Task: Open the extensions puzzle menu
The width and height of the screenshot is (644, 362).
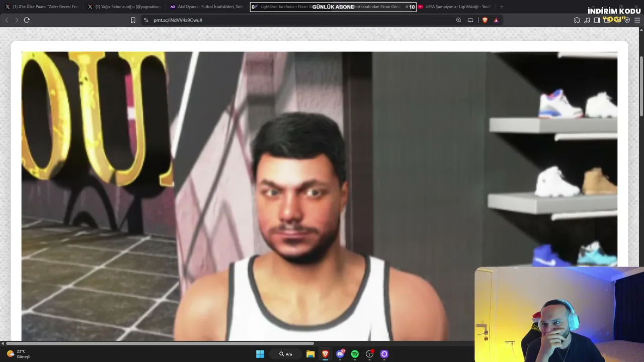Action: tap(577, 20)
